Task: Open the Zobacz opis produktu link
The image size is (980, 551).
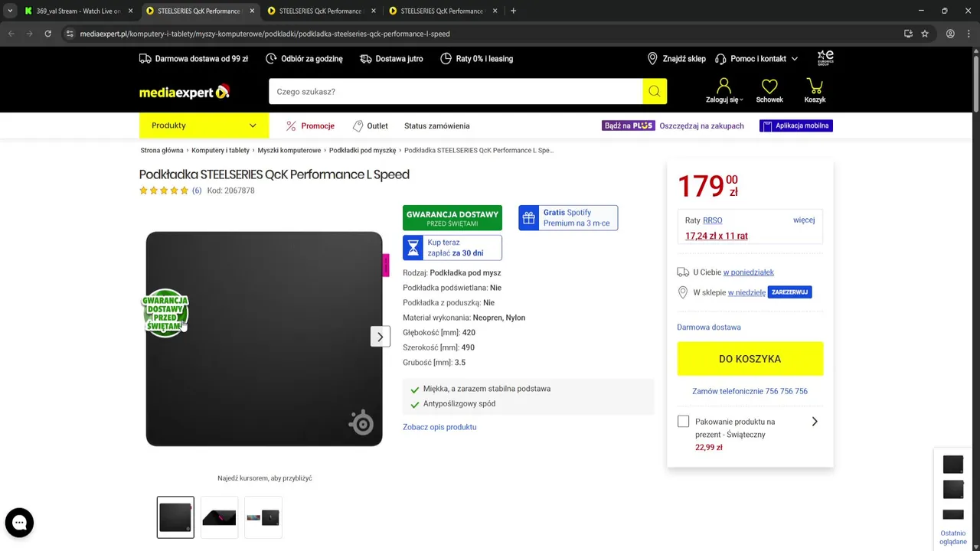Action: 439,427
